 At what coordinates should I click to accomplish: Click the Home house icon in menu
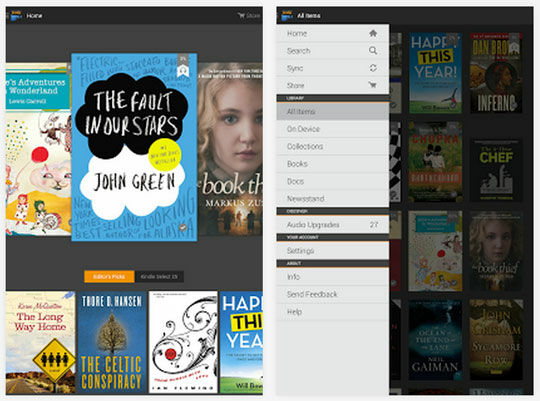point(373,33)
